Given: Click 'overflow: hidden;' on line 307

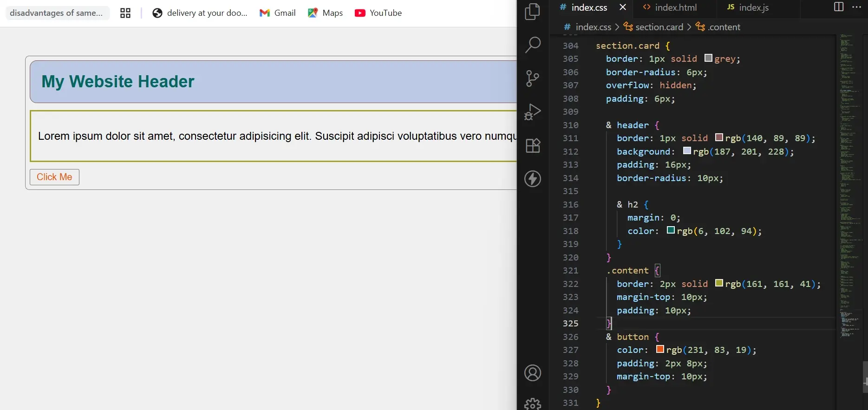Looking at the screenshot, I should 651,85.
